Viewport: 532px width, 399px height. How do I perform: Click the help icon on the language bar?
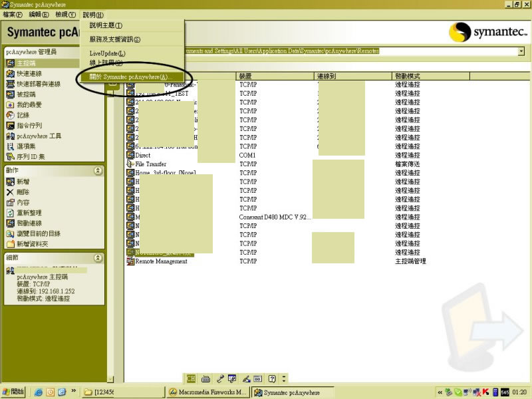[272, 378]
